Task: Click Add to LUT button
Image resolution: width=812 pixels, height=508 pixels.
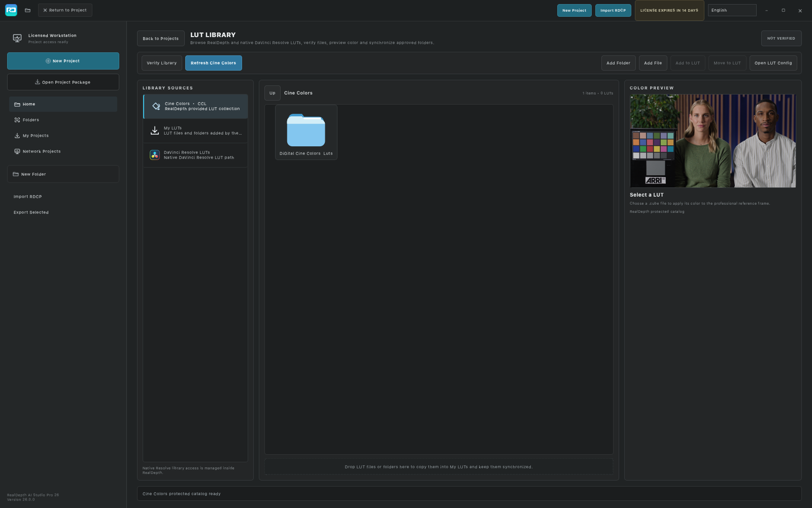Action: pos(688,63)
